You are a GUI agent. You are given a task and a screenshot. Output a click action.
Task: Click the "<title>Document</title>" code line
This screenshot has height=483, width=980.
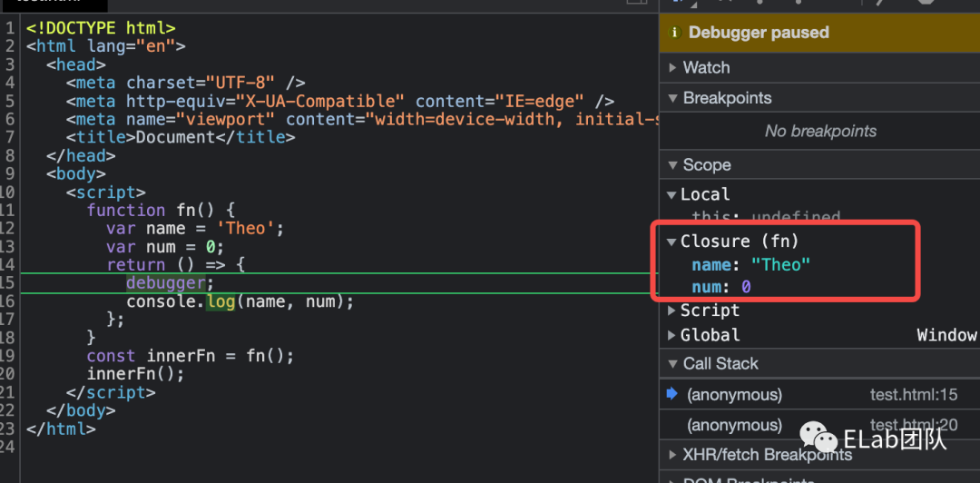(180, 138)
